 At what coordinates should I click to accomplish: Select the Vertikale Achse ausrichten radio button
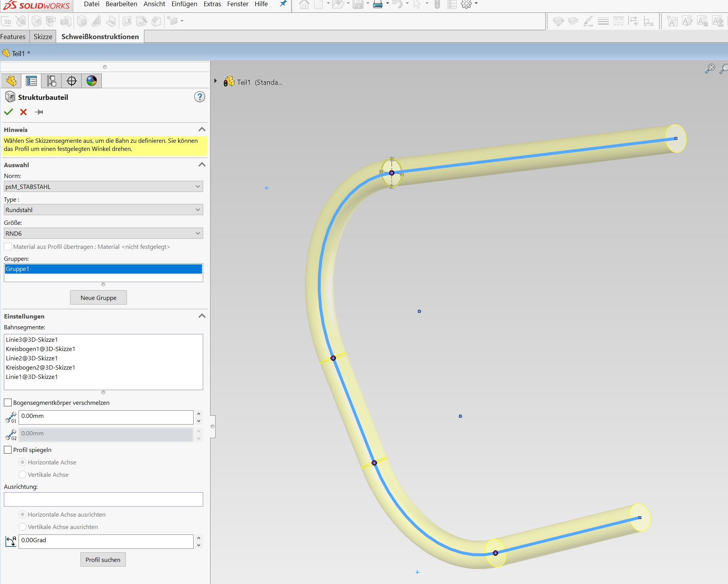coord(22,527)
